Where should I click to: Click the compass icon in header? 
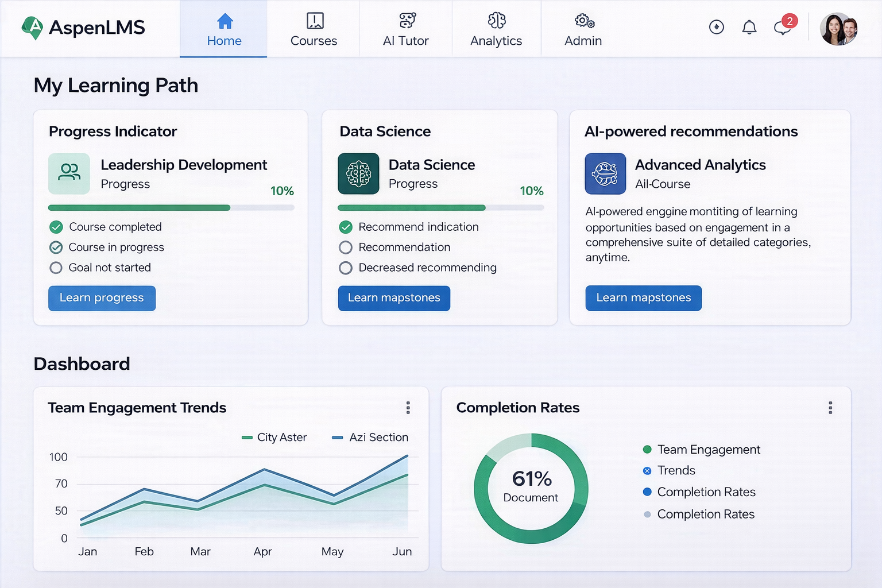click(716, 27)
